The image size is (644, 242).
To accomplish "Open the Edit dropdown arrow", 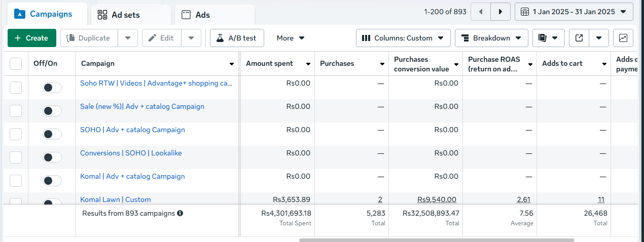I will click(x=191, y=38).
